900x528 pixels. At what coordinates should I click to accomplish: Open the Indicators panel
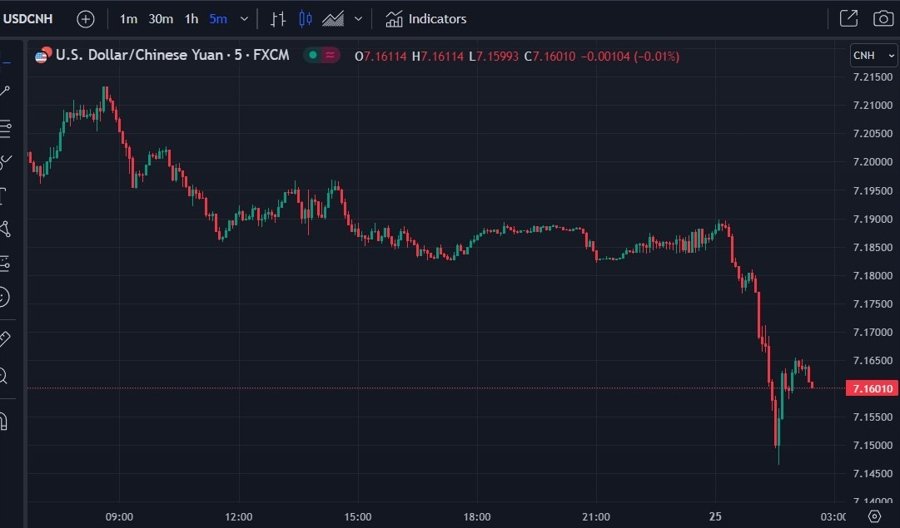pyautogui.click(x=426, y=19)
